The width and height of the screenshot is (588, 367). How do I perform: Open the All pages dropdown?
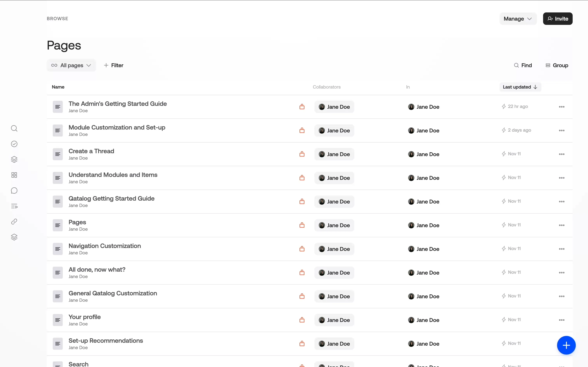click(71, 65)
